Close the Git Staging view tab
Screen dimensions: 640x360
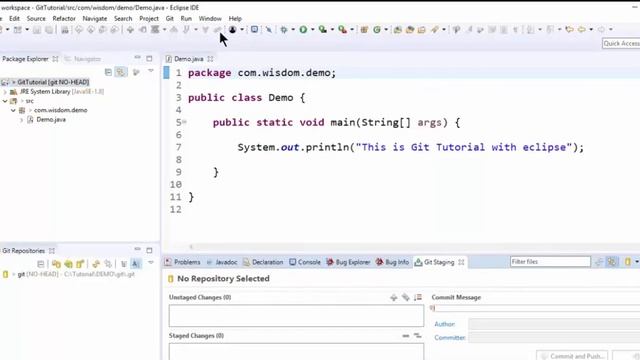click(x=461, y=262)
